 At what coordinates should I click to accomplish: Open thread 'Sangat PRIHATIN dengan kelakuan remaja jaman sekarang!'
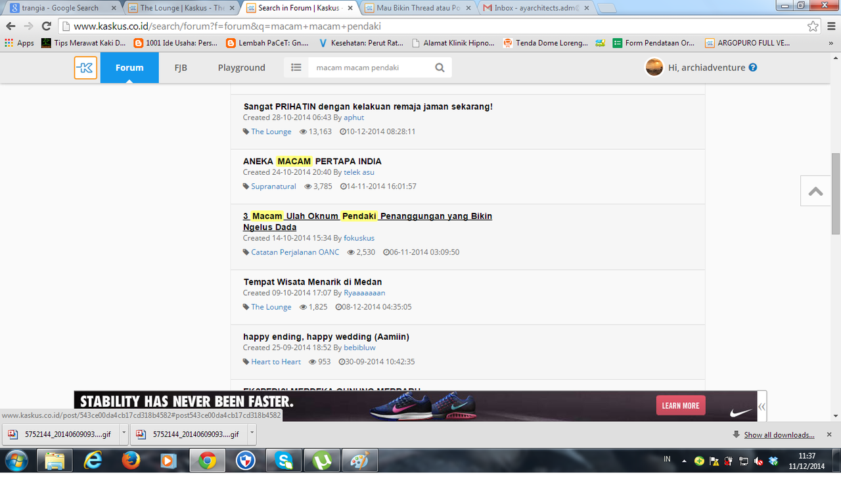coord(368,106)
